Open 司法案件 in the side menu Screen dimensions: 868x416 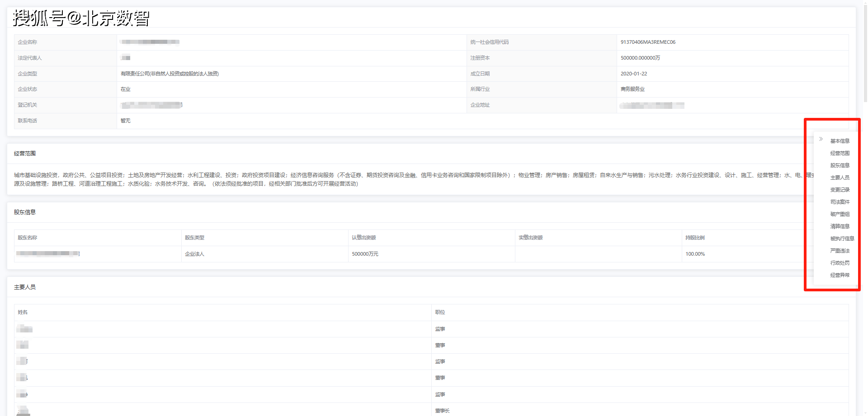[840, 202]
